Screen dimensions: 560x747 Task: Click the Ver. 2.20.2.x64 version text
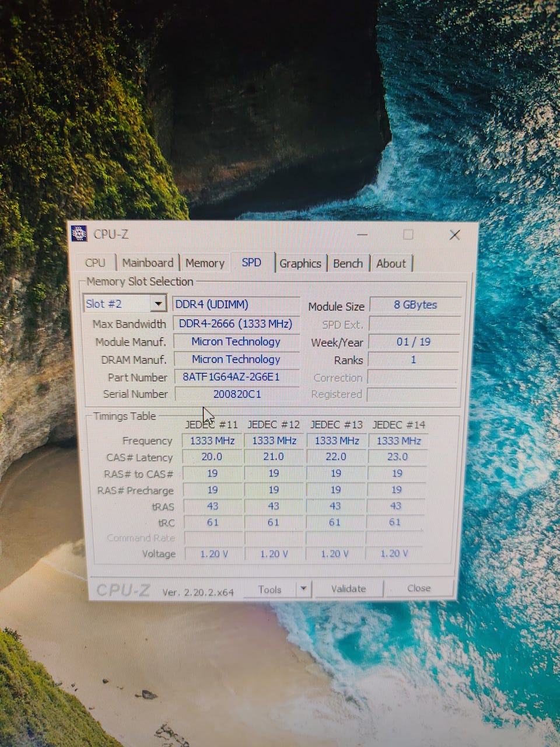[x=198, y=592]
